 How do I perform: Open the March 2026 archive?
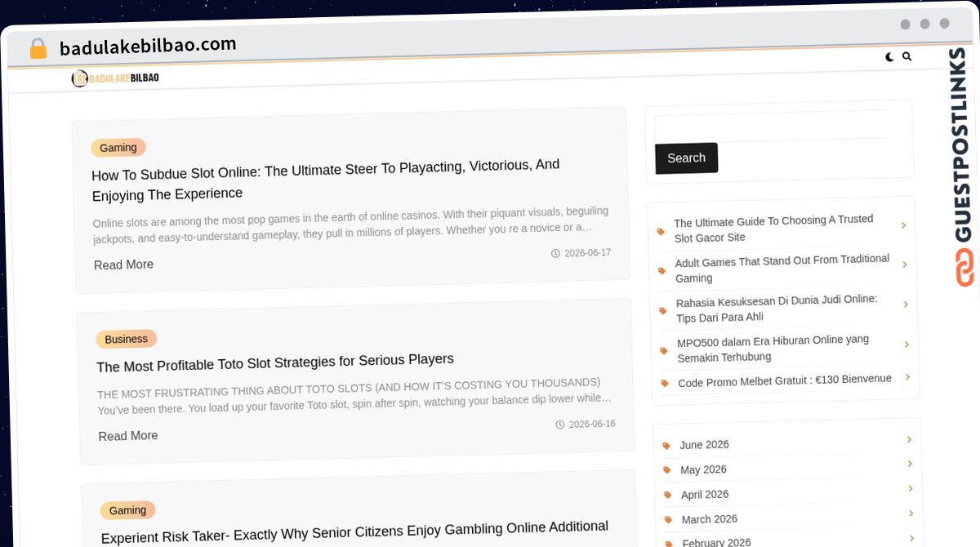tap(710, 519)
